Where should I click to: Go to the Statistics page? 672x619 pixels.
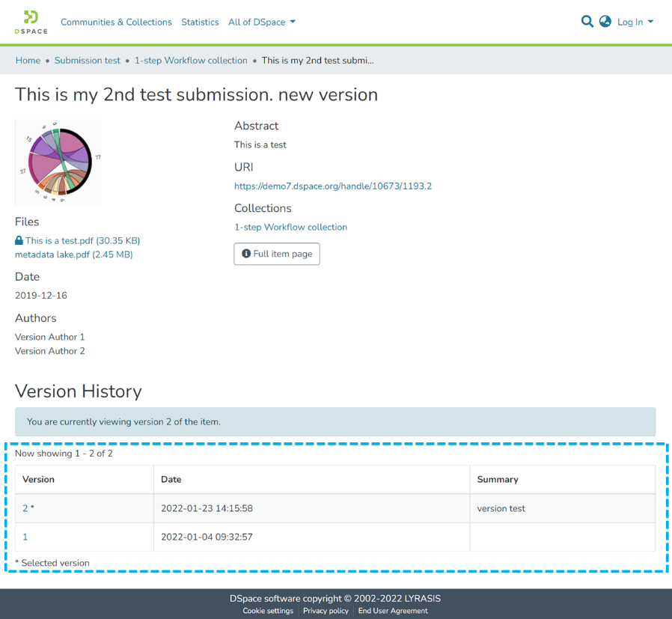(200, 22)
